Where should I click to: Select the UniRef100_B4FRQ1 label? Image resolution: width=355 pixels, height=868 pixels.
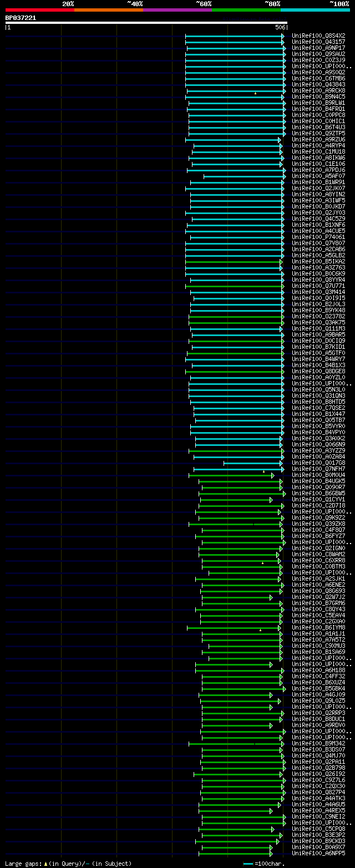[318, 109]
